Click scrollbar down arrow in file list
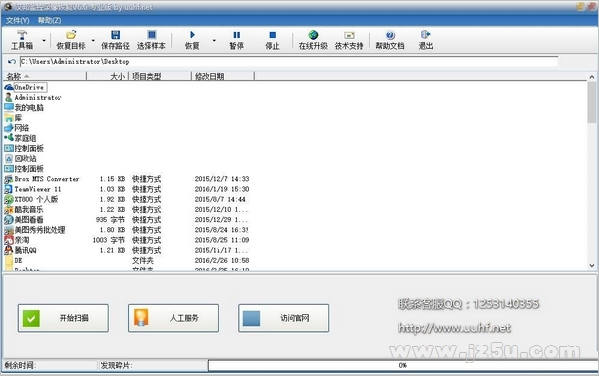Image resolution: width=599 pixels, height=376 pixels. [x=592, y=266]
